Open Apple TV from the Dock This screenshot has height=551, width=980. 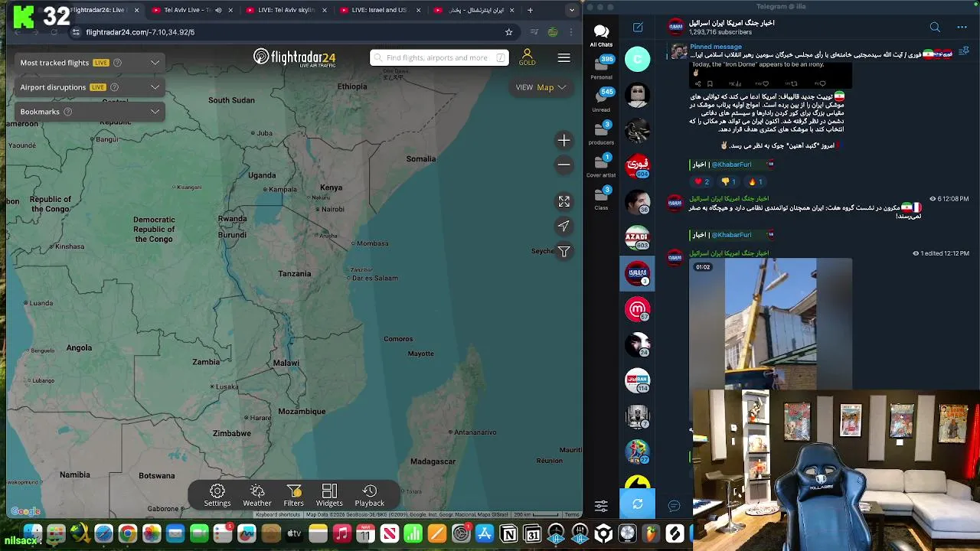point(294,534)
